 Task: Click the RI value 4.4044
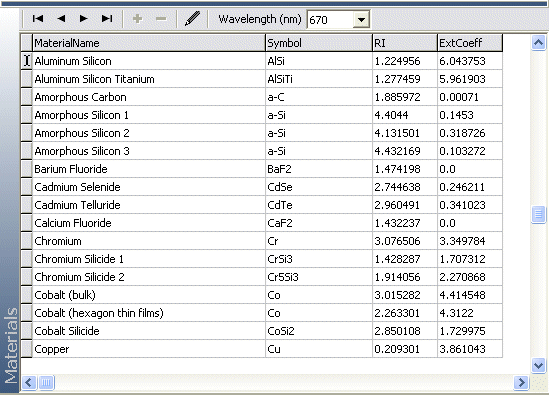click(405, 115)
